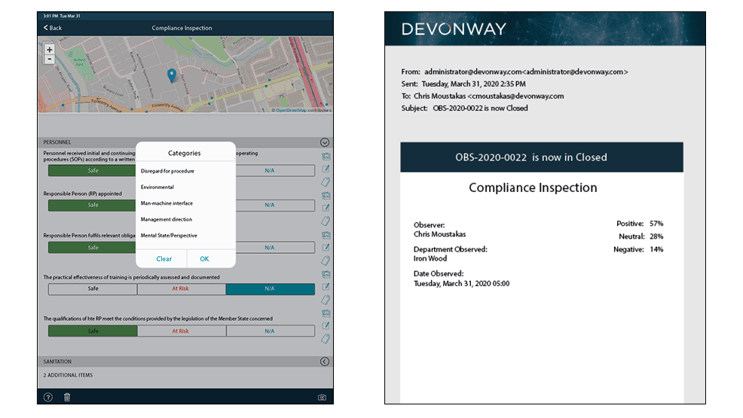Open comments icon for RP qualifications item

326,313
